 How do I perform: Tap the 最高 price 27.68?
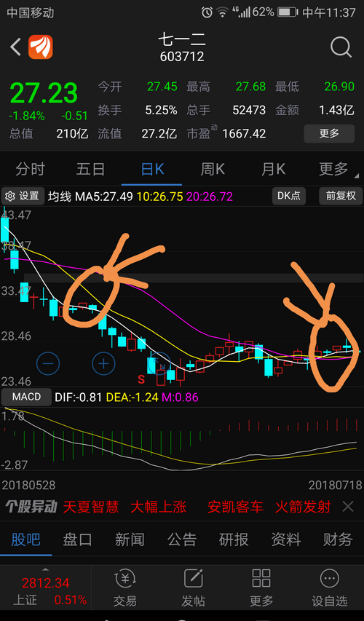coord(250,87)
